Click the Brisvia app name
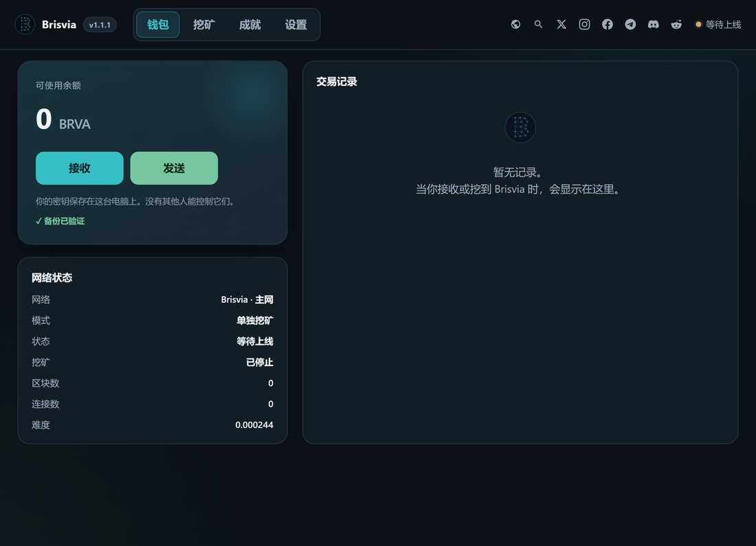This screenshot has width=756, height=546. point(59,25)
